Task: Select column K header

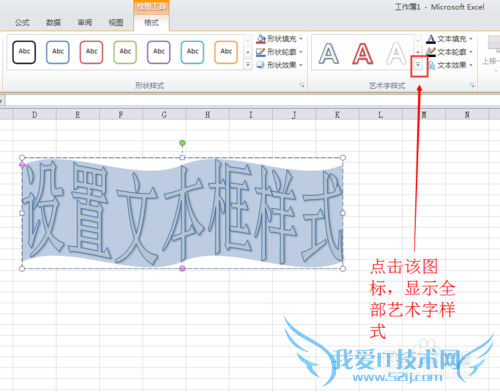Action: click(x=337, y=115)
